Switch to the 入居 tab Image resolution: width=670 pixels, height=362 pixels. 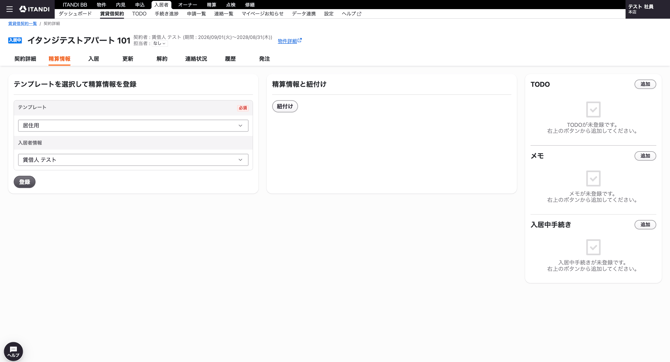coord(94,59)
